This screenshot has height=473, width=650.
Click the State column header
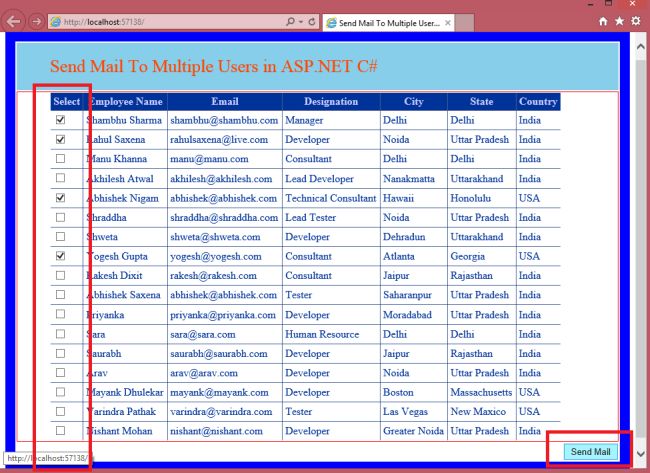(x=481, y=102)
